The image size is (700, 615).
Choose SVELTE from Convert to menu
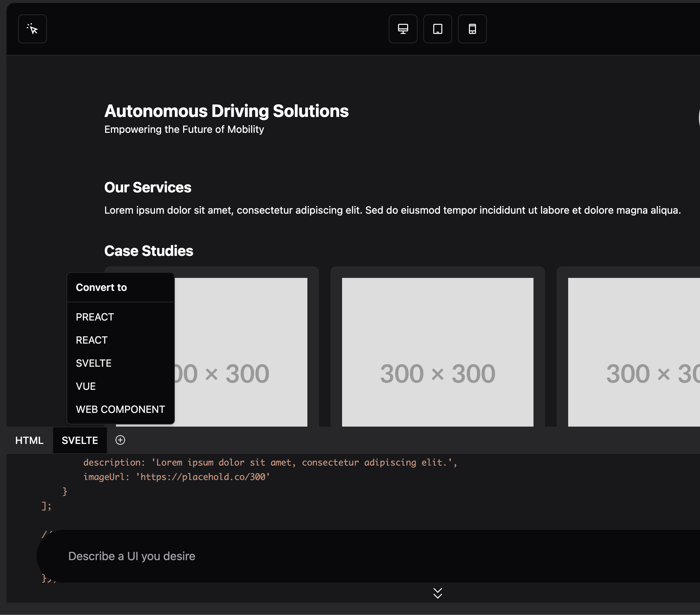coord(121,363)
